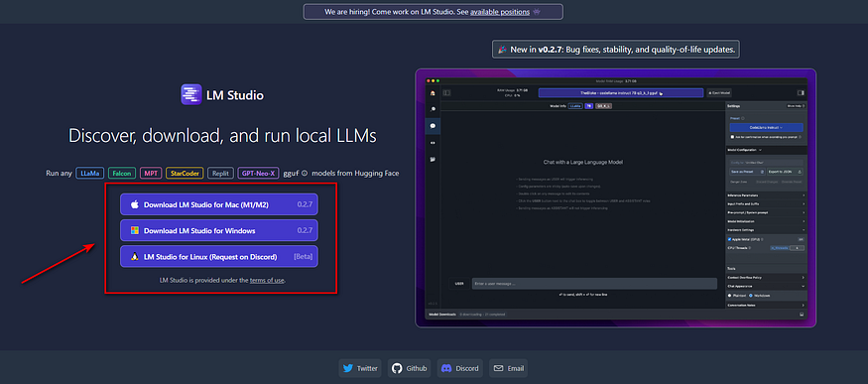The image size is (868, 384).
Task: Click LM Studio for Linux Discord button
Action: 219,257
